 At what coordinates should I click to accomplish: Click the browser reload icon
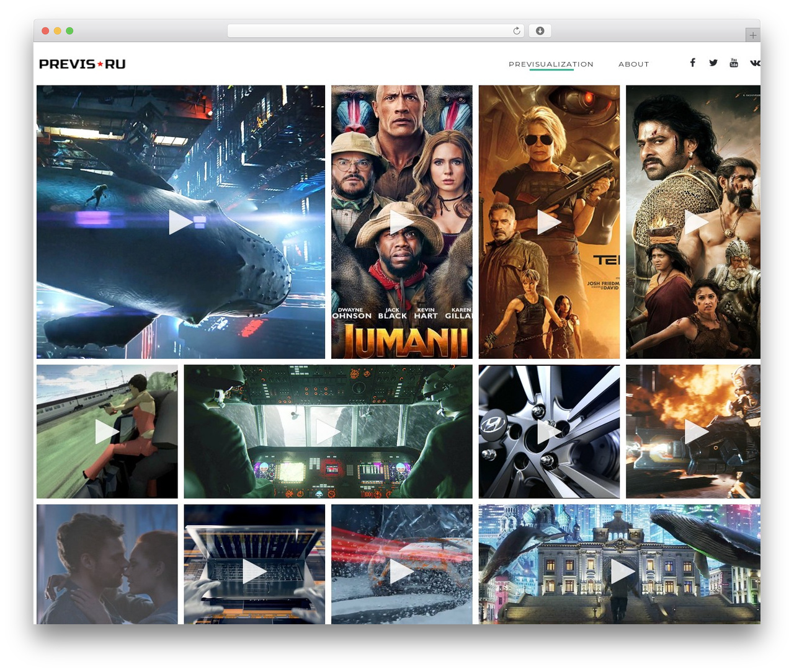coord(517,31)
